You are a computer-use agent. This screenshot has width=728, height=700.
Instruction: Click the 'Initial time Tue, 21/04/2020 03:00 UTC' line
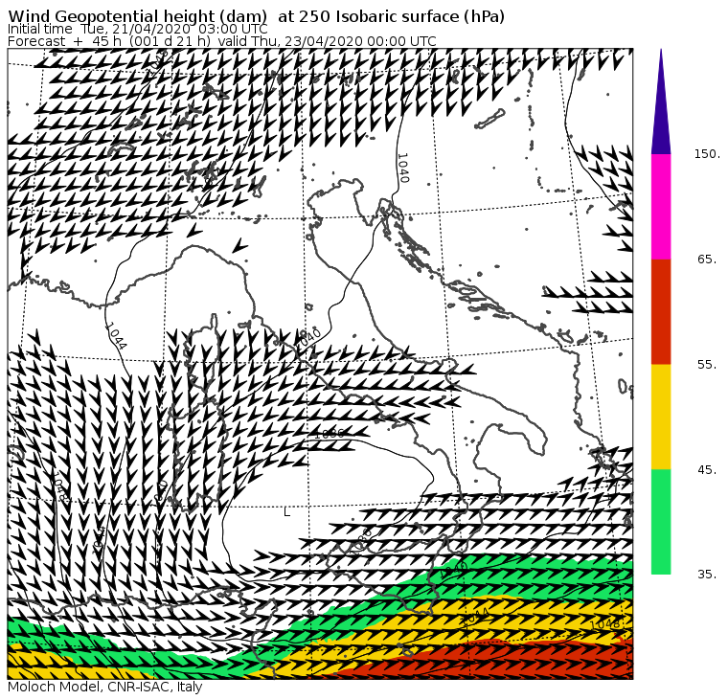[x=137, y=30]
